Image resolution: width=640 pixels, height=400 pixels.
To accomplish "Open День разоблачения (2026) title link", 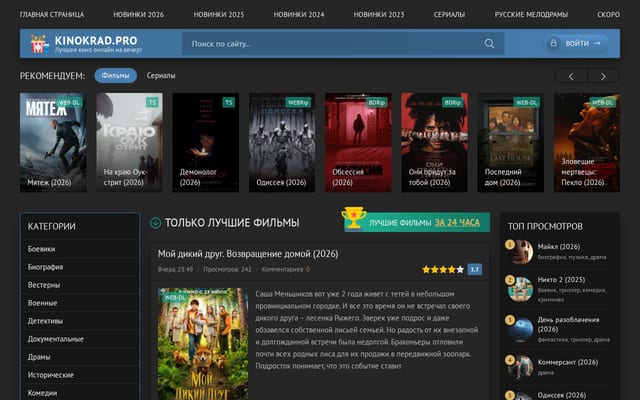I will (568, 324).
